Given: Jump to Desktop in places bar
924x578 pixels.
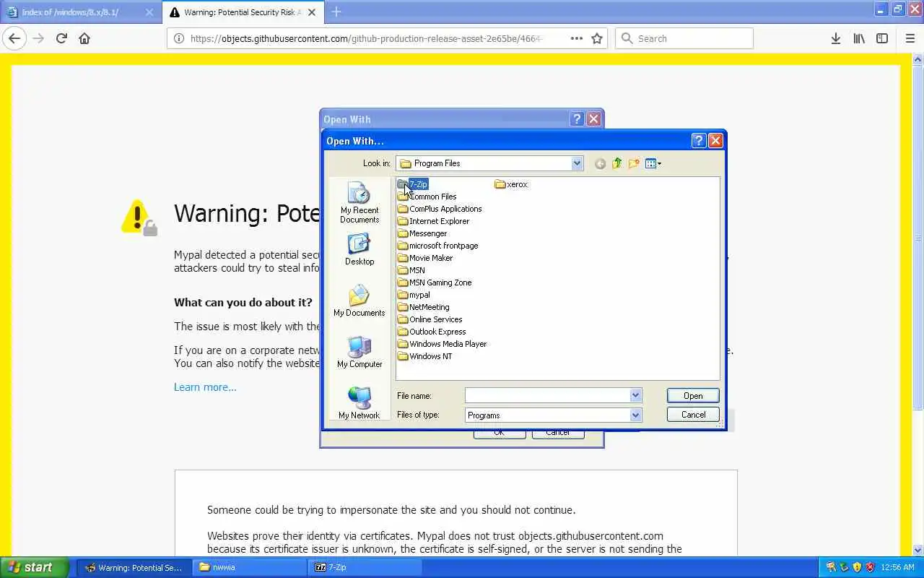Looking at the screenshot, I should coord(359,250).
